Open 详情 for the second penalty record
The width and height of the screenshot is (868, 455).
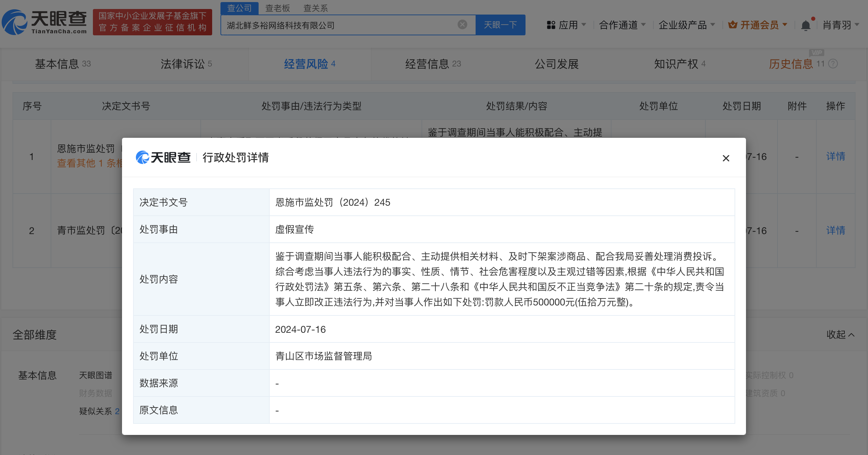[x=836, y=230]
